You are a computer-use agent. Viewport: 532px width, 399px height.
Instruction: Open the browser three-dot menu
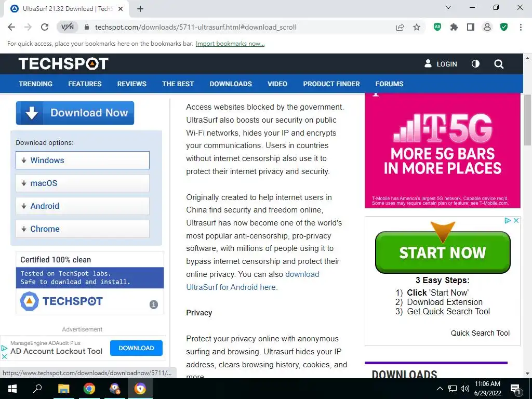tap(521, 27)
